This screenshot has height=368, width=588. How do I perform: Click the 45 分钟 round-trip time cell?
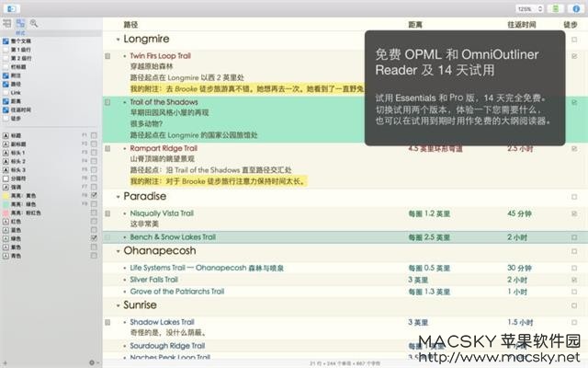point(519,213)
